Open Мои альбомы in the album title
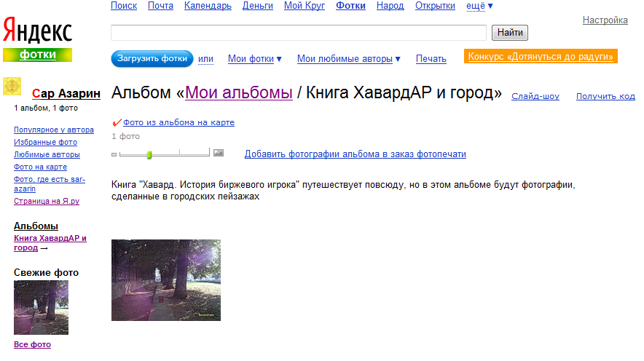This screenshot has height=361, width=644. point(239,92)
